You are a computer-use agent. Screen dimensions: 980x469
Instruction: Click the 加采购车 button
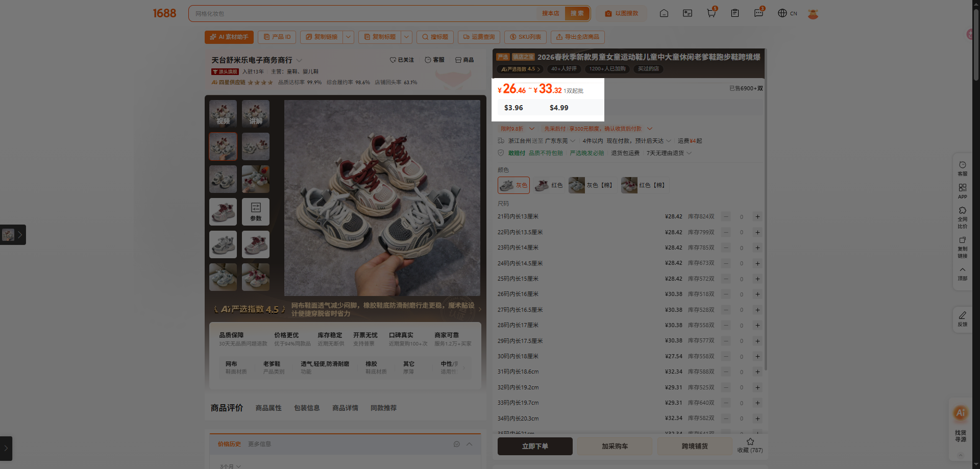coord(615,446)
